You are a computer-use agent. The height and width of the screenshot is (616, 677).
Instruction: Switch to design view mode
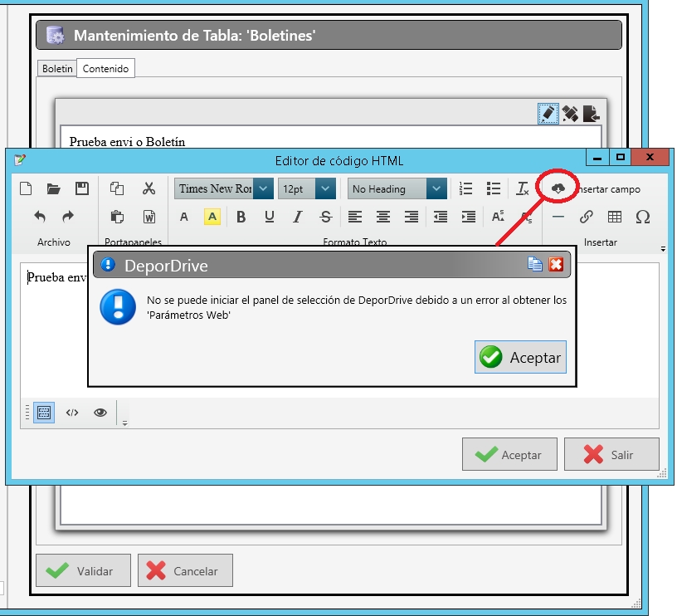pos(44,413)
